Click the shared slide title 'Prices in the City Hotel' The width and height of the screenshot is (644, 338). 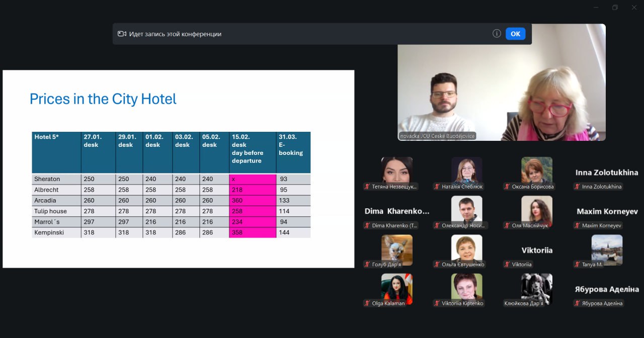click(x=103, y=99)
